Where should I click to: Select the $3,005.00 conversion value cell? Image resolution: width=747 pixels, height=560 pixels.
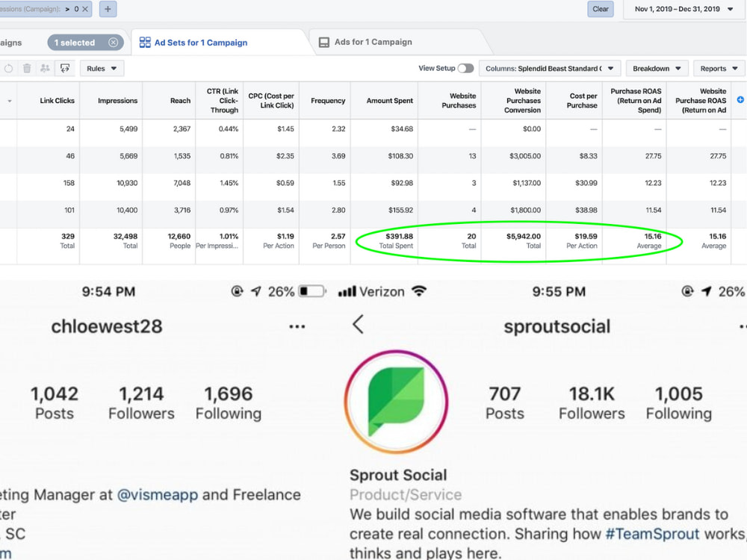pos(524,156)
